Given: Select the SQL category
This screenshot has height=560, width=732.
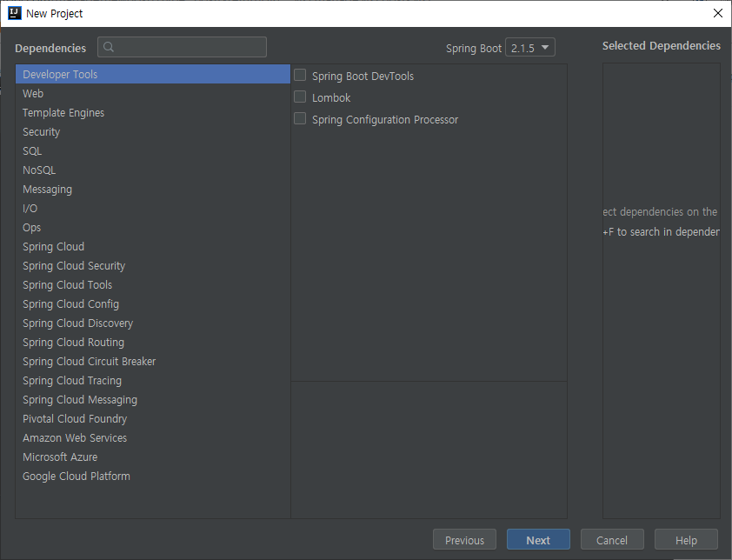Looking at the screenshot, I should (x=153, y=150).
